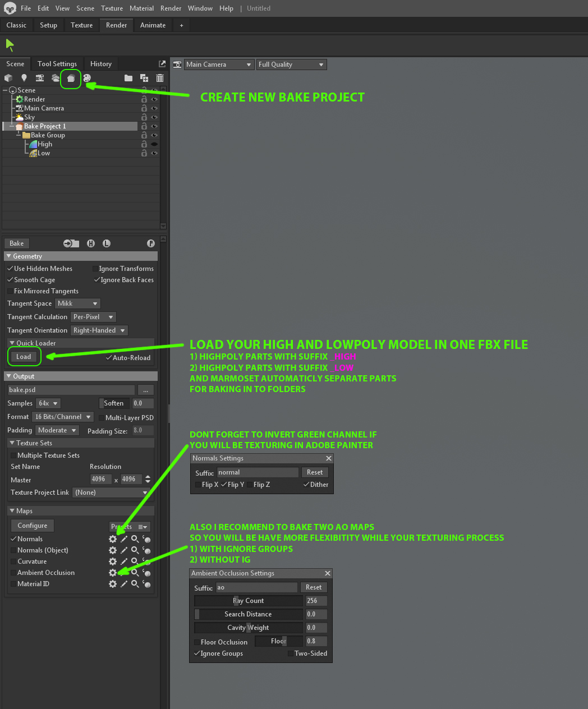Image resolution: width=588 pixels, height=709 pixels.
Task: Open Material ID settings gear
Action: (113, 584)
